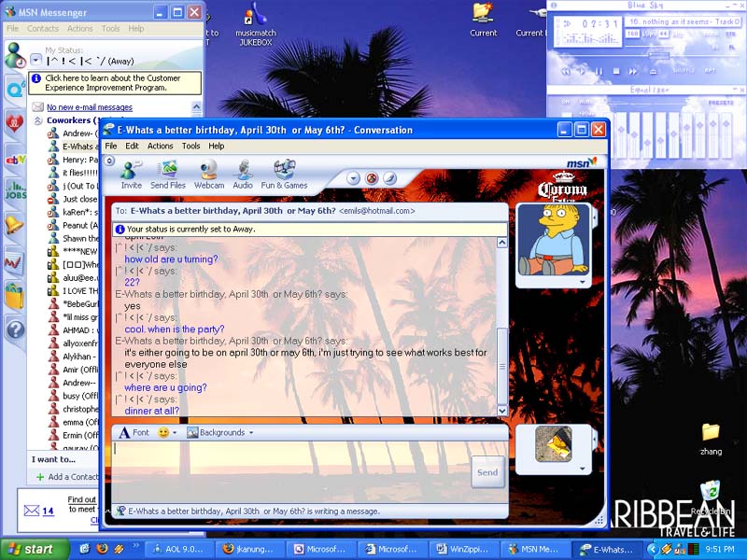
Task: Click the Block contact icon in the toolbar
Action: tap(372, 177)
